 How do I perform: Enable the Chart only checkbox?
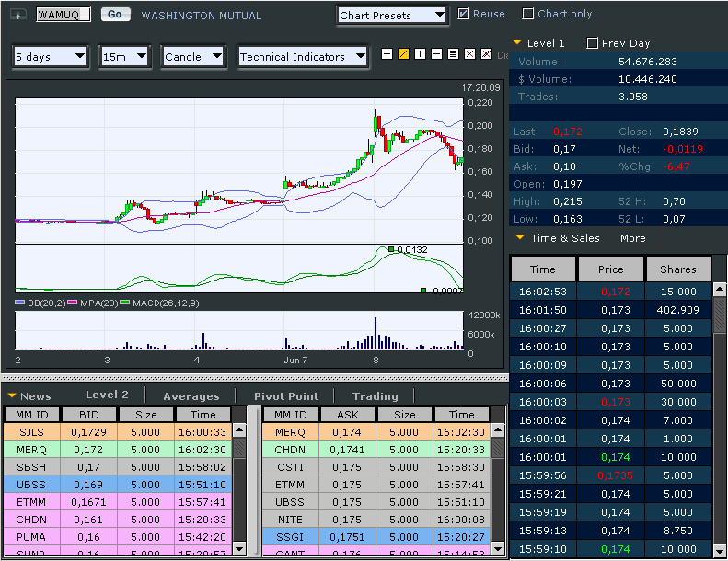(528, 14)
